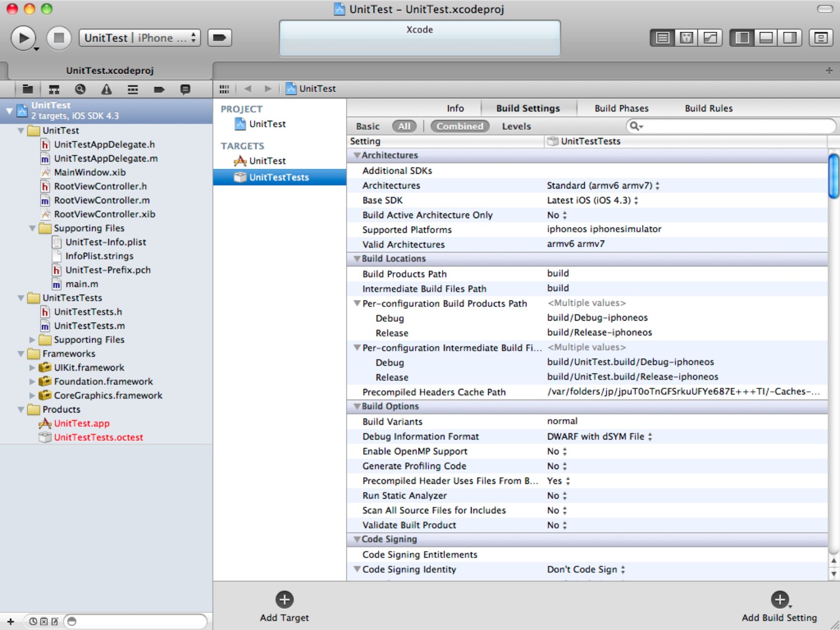
Task: Collapse Per-configuration Build Products Path
Action: pos(357,304)
